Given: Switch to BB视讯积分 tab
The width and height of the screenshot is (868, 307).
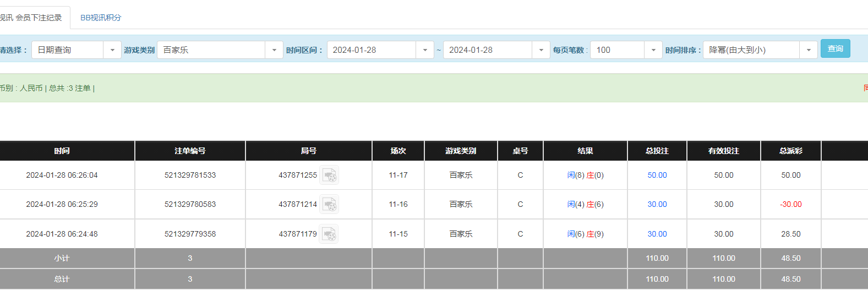Looking at the screenshot, I should [x=101, y=18].
